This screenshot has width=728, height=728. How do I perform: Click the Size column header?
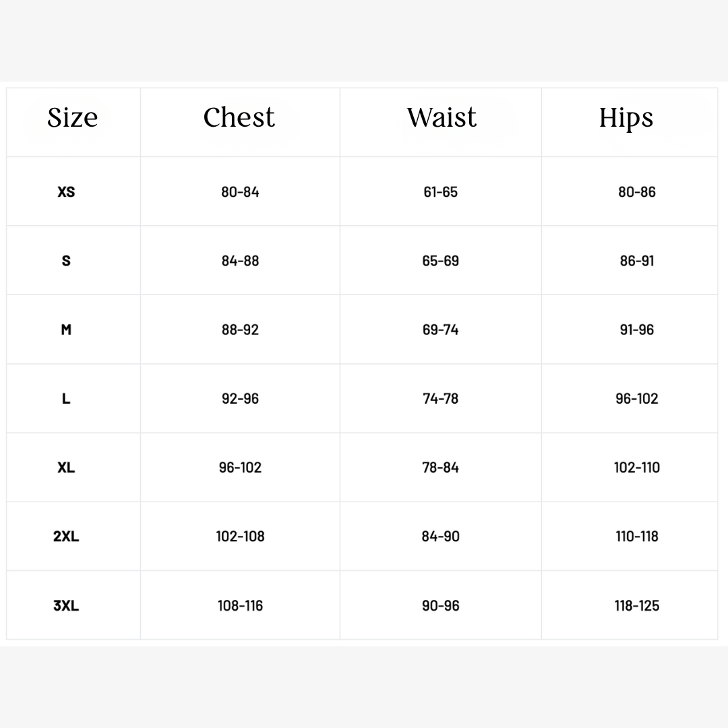(x=73, y=119)
